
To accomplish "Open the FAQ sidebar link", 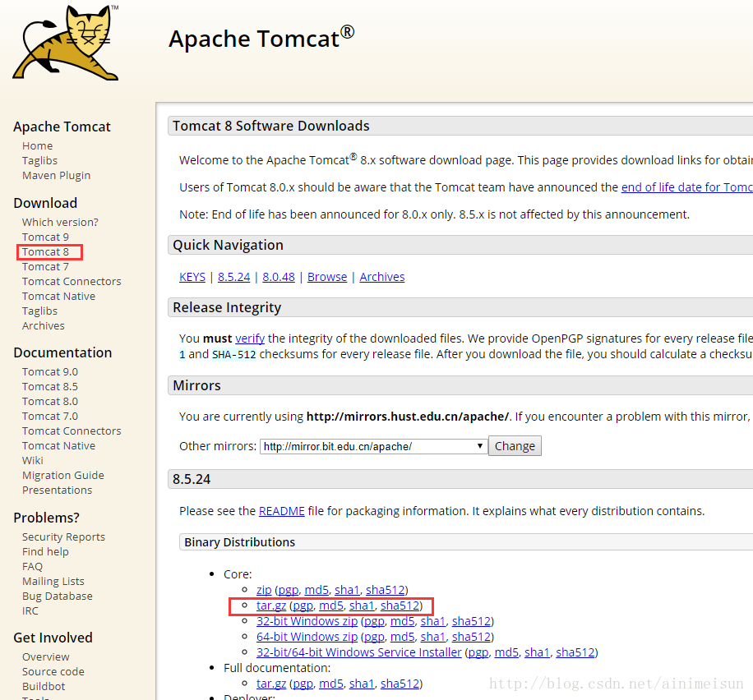I will pyautogui.click(x=32, y=567).
